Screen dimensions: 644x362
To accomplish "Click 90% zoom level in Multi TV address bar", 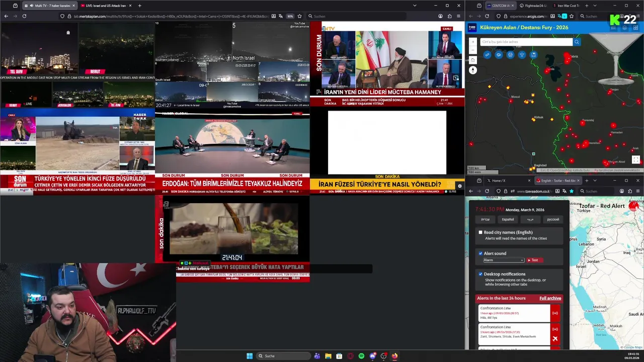I will 290,16.
